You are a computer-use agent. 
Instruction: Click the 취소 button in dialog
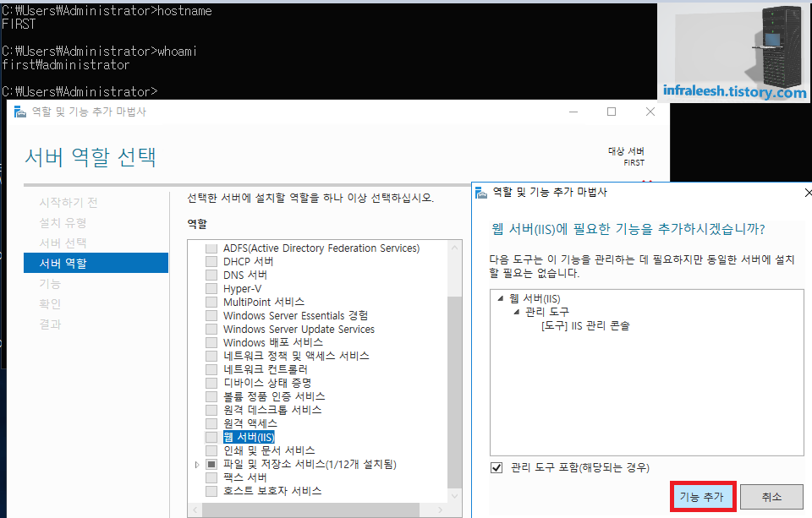771,497
